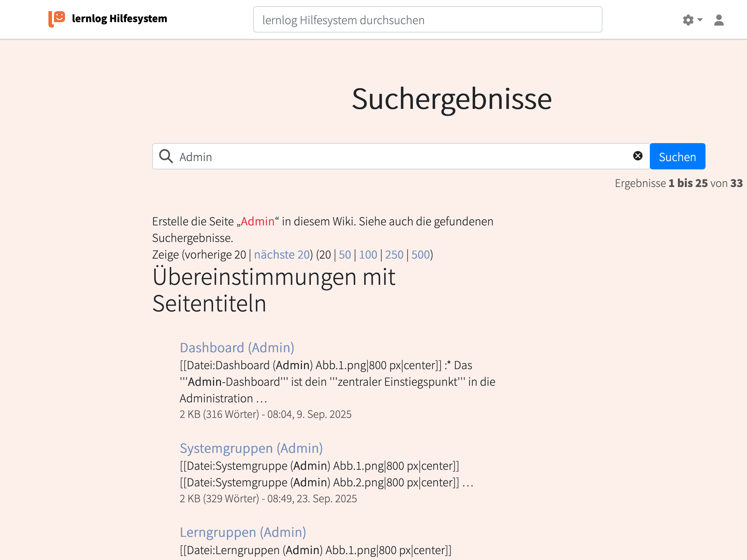Show 100 results per page
This screenshot has height=560, width=747.
(x=368, y=254)
